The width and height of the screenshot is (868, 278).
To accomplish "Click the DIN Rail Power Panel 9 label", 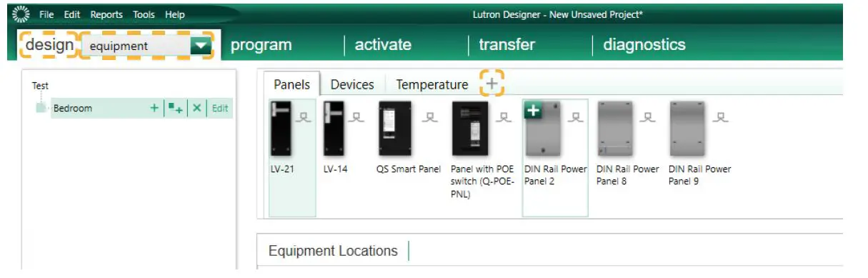I will point(700,175).
